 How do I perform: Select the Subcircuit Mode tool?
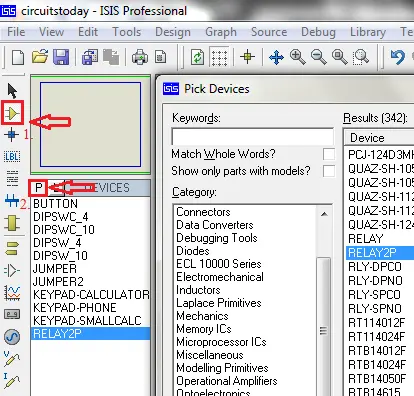pos(12,223)
